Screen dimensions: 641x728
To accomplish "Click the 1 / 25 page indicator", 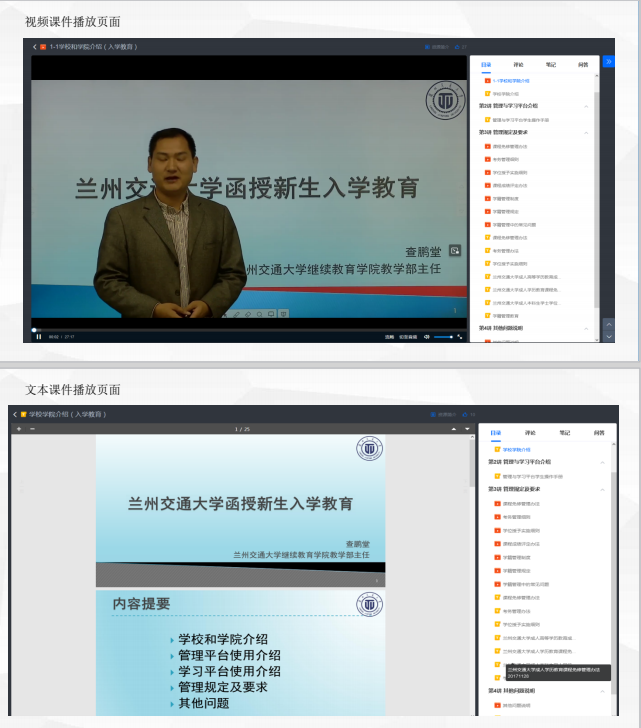I will tap(242, 429).
